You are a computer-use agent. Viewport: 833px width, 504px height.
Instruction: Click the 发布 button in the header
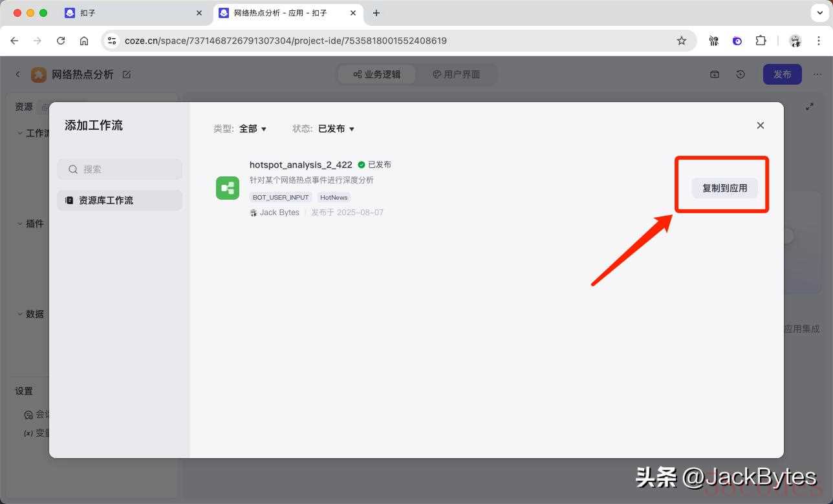(783, 74)
